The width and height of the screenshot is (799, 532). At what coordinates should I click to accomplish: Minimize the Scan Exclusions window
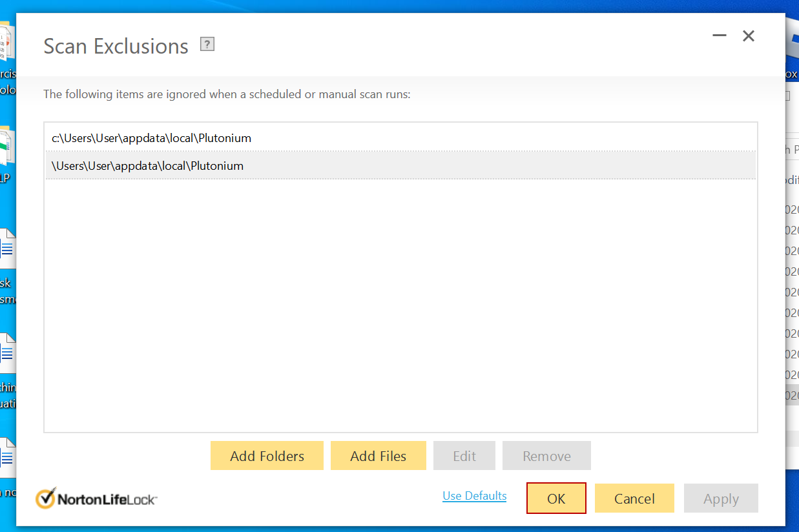pyautogui.click(x=719, y=36)
